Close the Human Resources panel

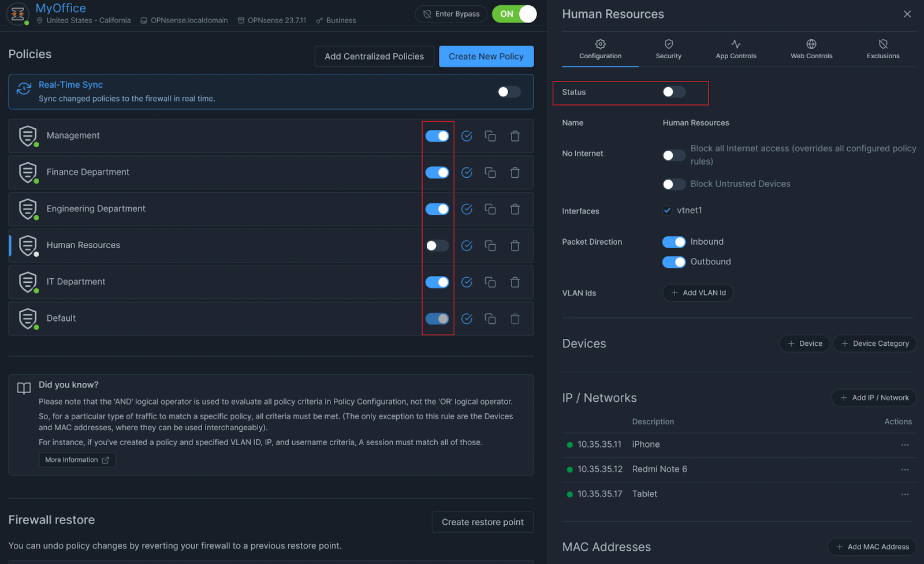point(907,14)
